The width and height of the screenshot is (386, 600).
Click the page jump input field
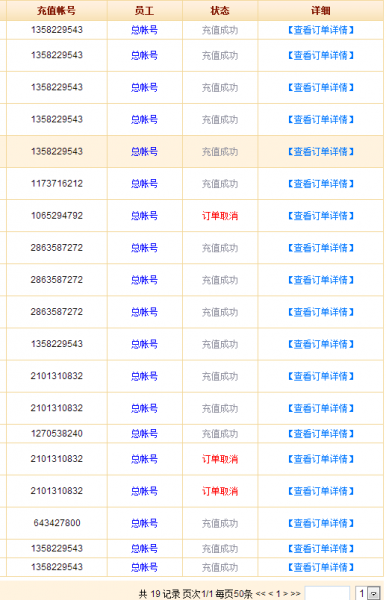click(x=327, y=593)
